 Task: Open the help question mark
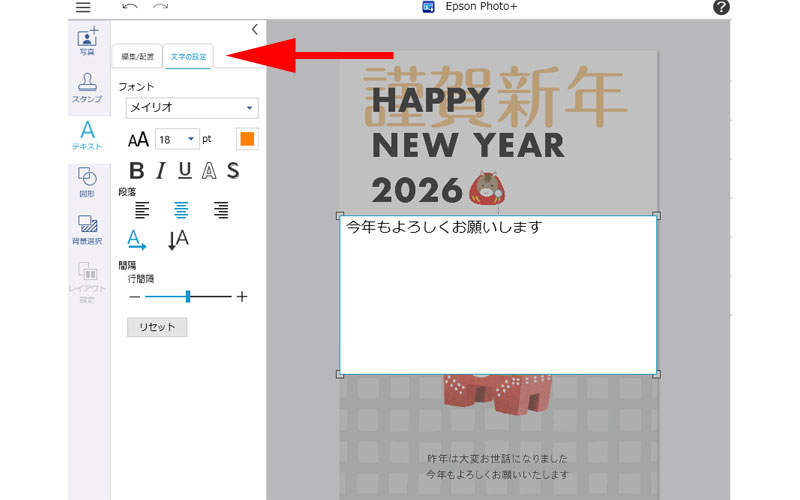click(721, 7)
